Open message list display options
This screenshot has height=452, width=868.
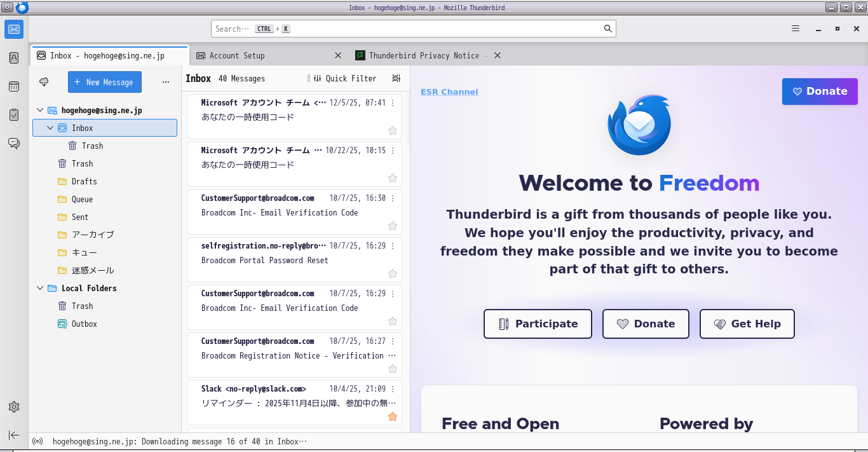click(x=397, y=78)
